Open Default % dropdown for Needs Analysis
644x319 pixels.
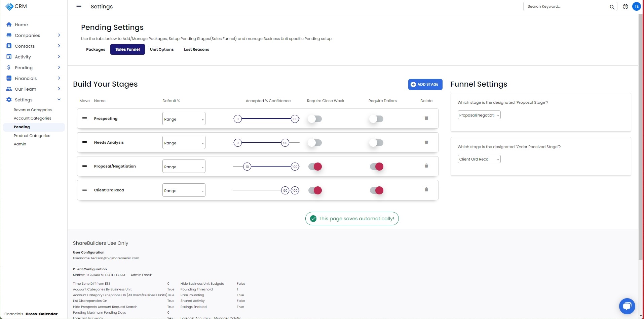[x=184, y=142]
